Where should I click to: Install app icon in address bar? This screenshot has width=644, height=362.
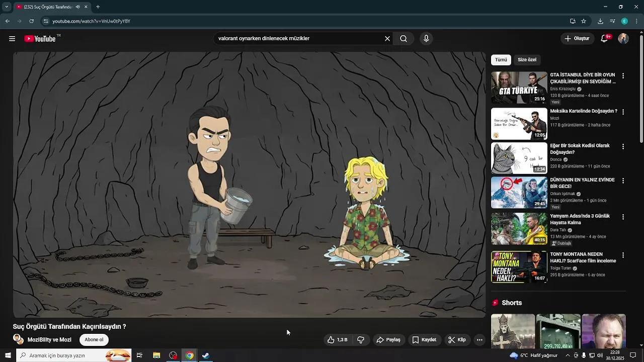pos(573,21)
